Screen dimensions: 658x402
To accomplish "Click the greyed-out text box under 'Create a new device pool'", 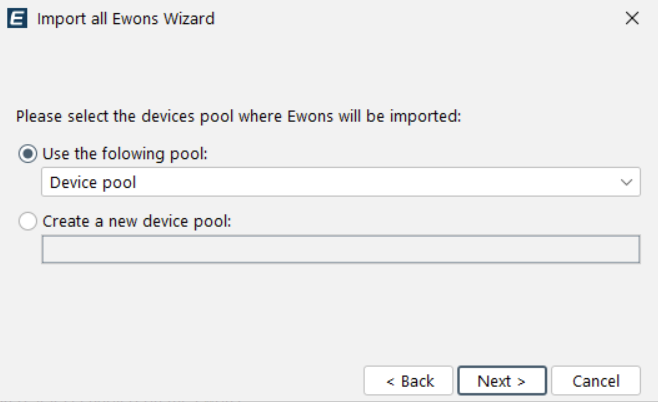I will [x=340, y=249].
